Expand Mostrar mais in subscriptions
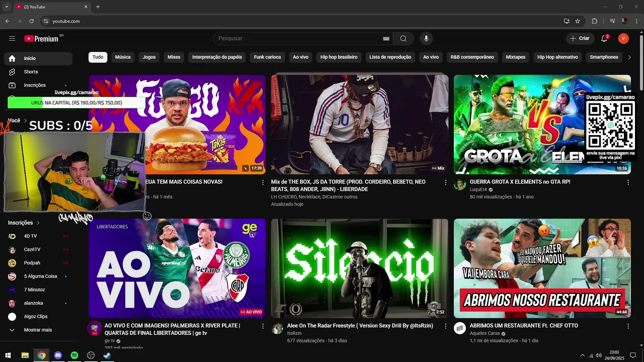The width and height of the screenshot is (644, 362). pyautogui.click(x=38, y=330)
